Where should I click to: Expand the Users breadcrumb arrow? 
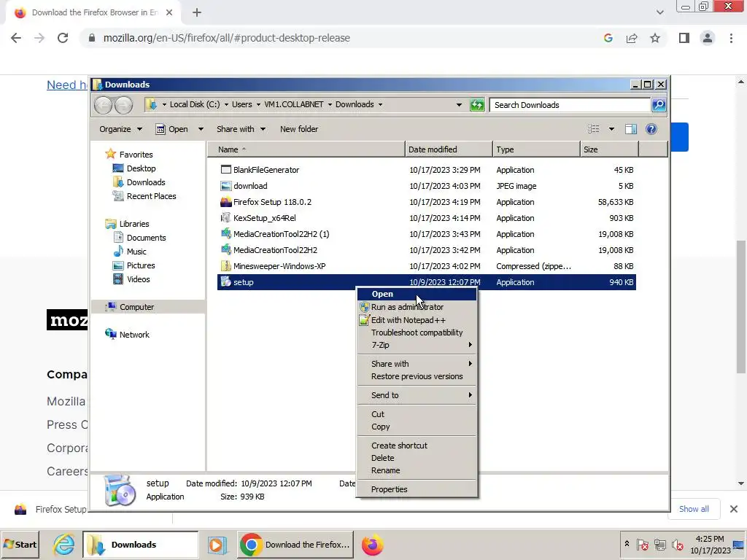[x=258, y=105]
